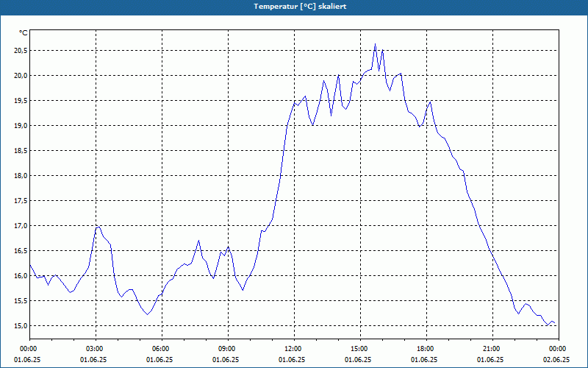The image size is (588, 368).
Task: Select the 16,0 y-axis value
Action: click(21, 276)
